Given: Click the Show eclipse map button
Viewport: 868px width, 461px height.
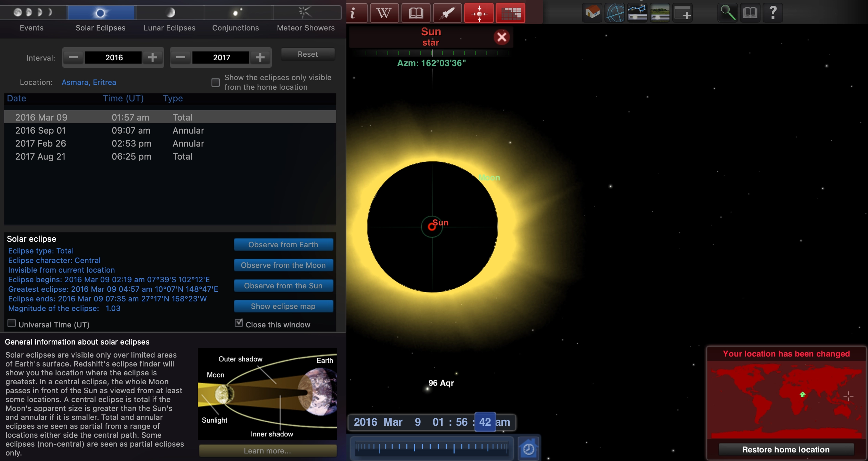Looking at the screenshot, I should click(x=283, y=306).
